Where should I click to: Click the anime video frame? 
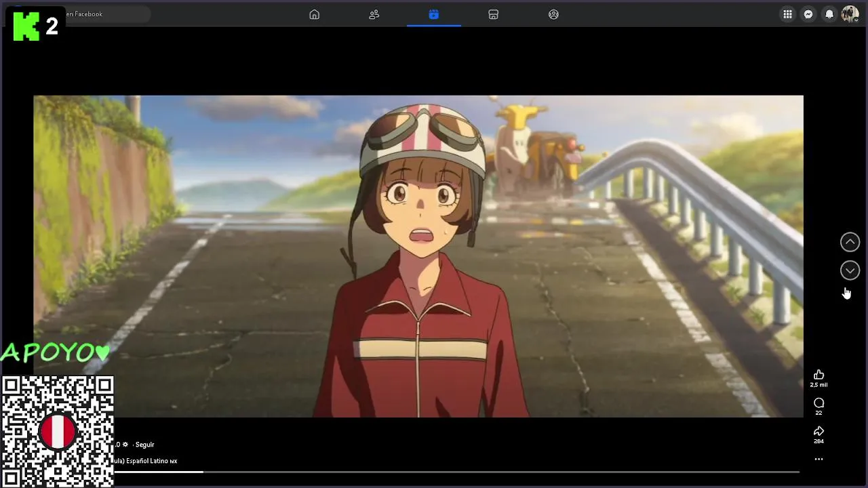click(418, 256)
